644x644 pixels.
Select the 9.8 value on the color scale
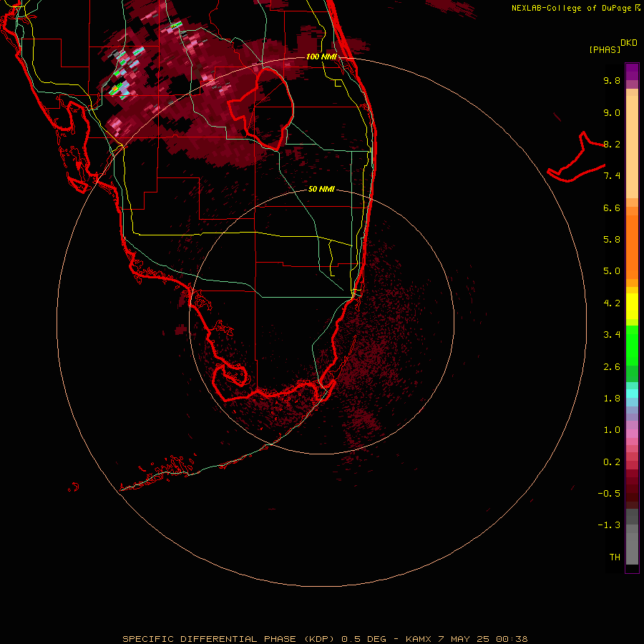point(612,80)
